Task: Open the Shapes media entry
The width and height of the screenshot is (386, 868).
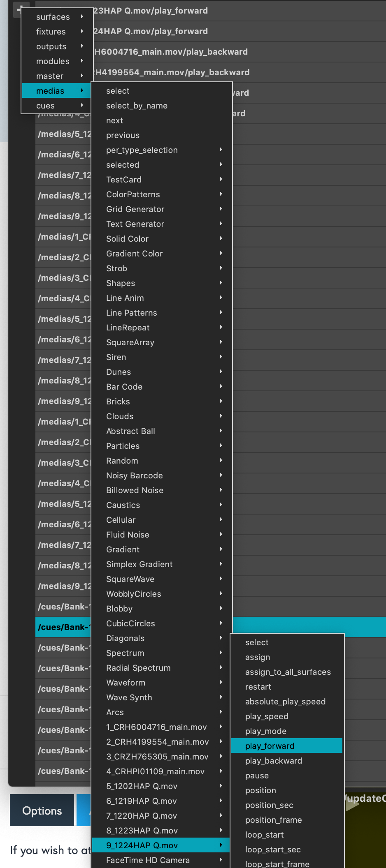Action: (162, 283)
